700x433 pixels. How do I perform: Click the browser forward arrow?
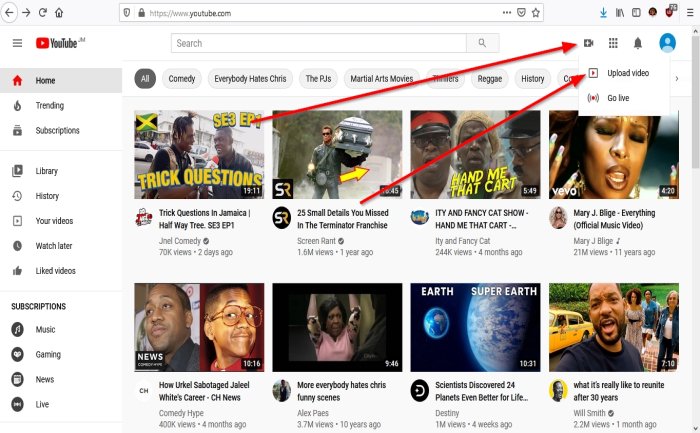coord(26,13)
